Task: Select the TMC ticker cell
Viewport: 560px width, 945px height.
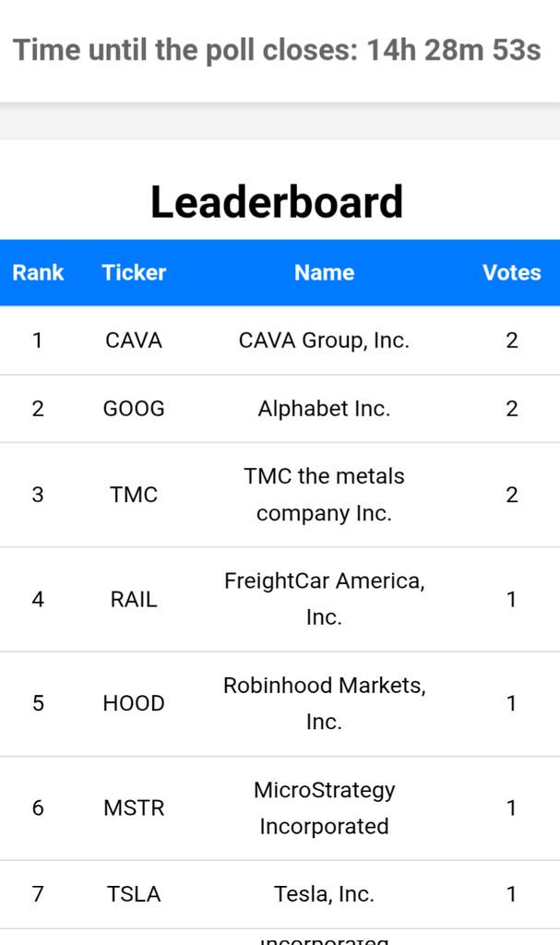Action: (x=134, y=495)
